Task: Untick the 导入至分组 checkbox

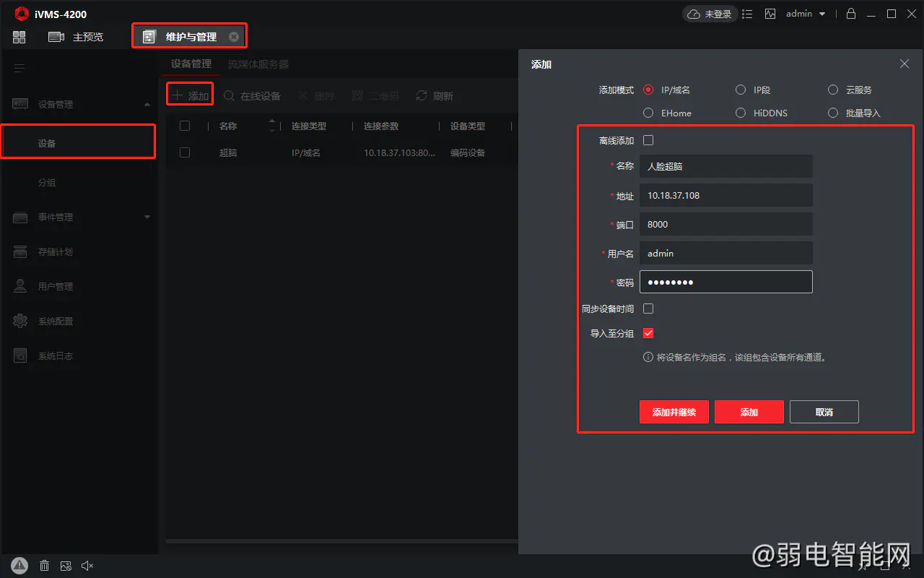Action: [648, 333]
